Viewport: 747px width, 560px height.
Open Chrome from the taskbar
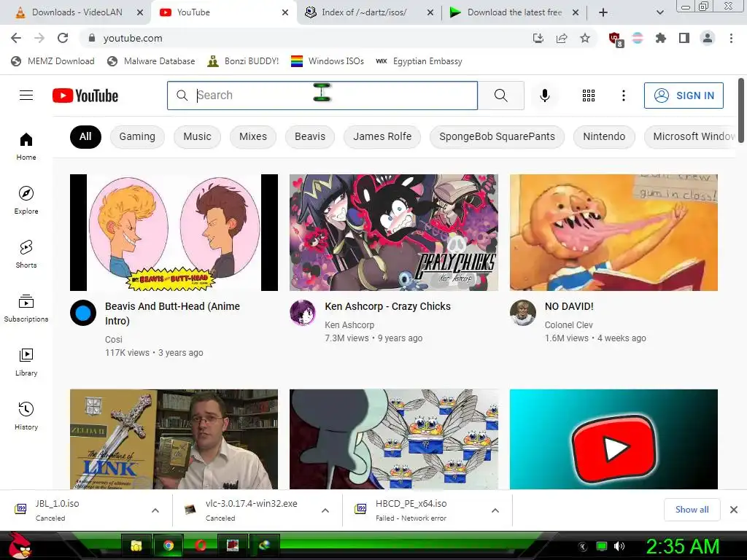point(169,545)
